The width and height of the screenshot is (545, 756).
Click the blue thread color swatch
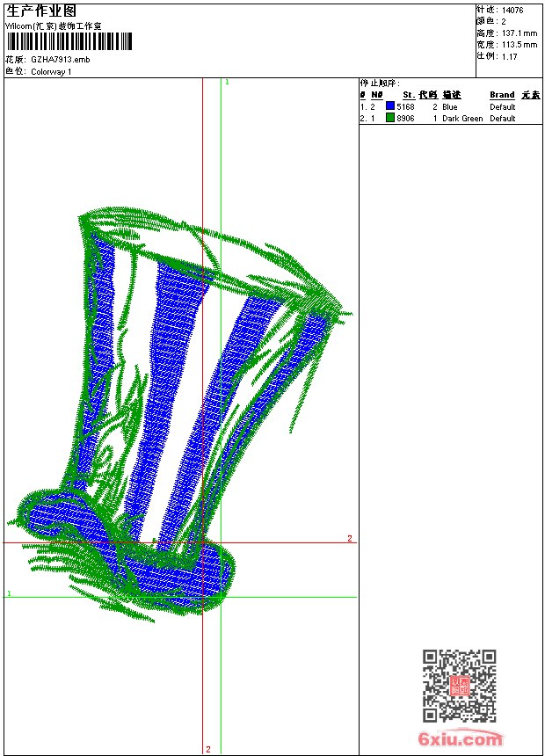(x=389, y=106)
